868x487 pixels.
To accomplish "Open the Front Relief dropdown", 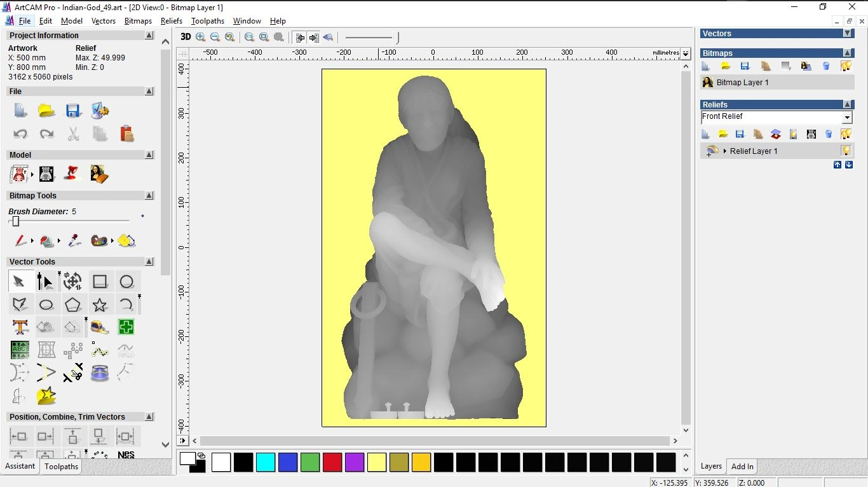I will tap(846, 118).
